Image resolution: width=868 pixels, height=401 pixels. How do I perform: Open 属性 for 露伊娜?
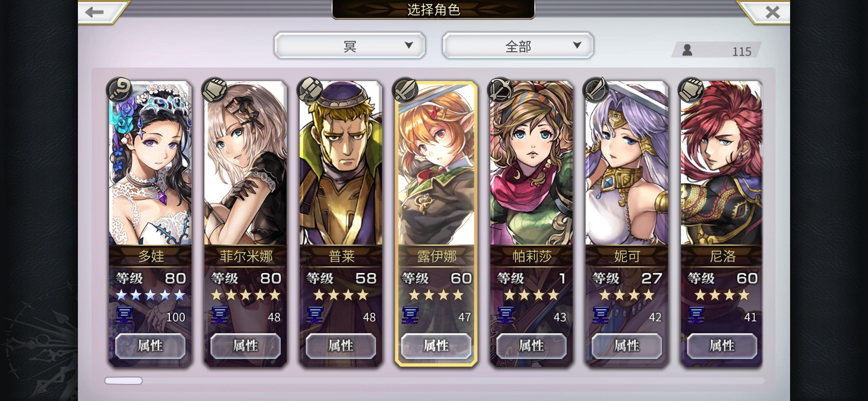click(436, 346)
